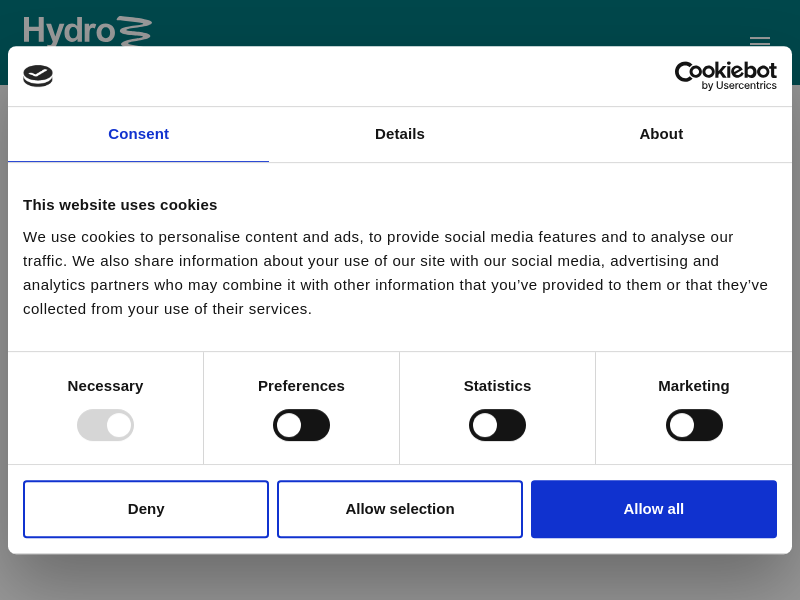
Task: Click the Statistics category label
Action: tap(497, 386)
